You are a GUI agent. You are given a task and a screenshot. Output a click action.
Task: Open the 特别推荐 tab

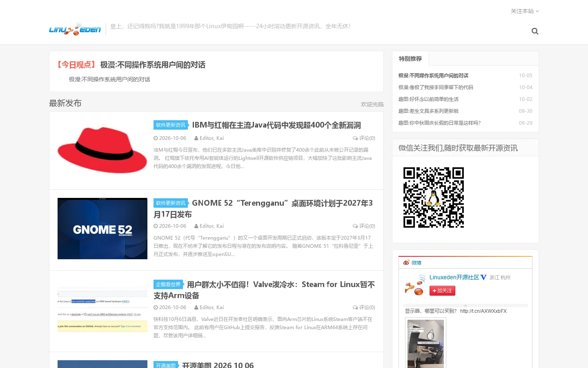(410, 58)
